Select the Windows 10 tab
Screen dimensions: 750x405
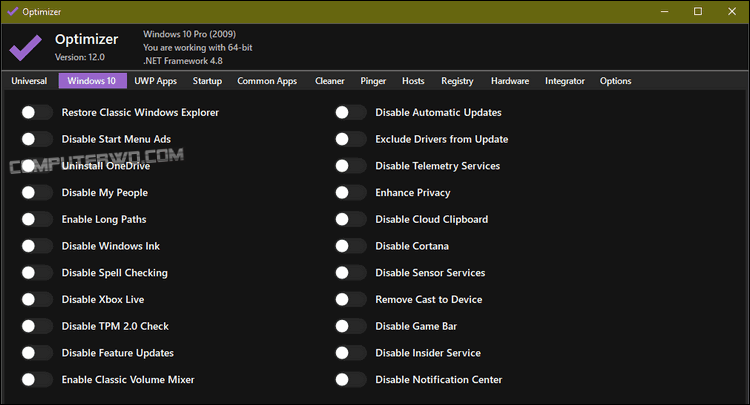click(x=92, y=81)
